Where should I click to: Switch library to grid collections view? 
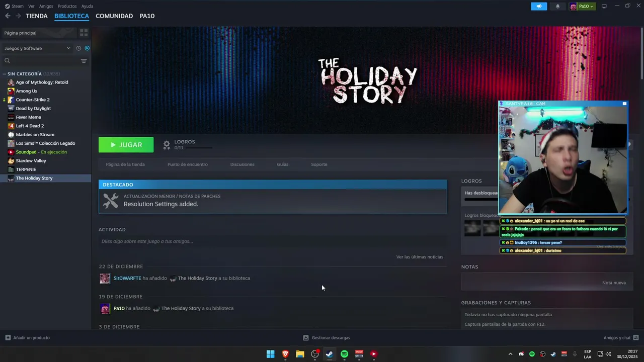(84, 33)
